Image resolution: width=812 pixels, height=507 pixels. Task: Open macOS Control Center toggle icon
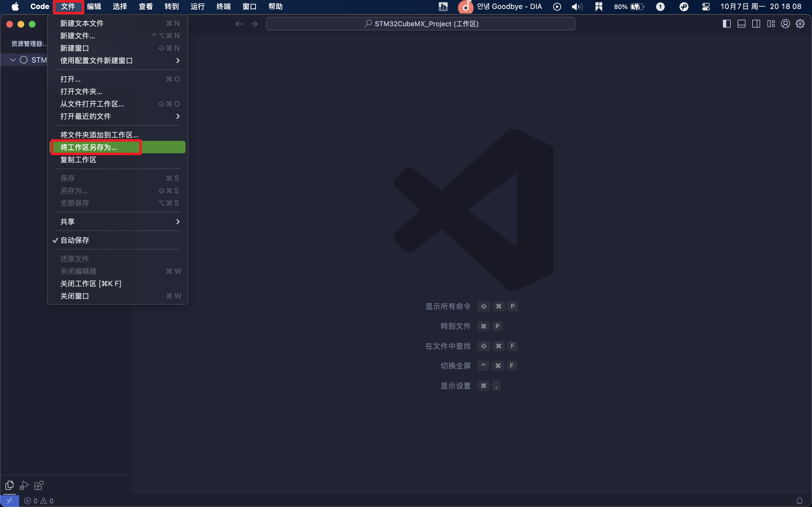706,6
